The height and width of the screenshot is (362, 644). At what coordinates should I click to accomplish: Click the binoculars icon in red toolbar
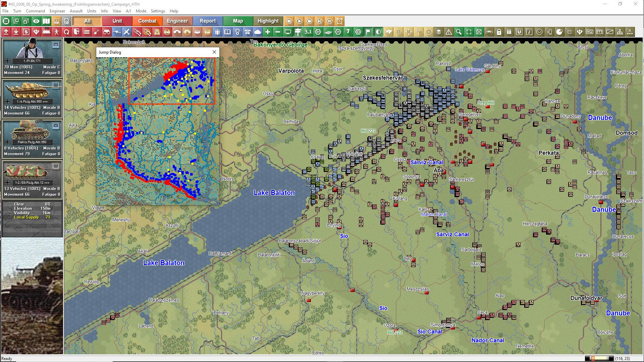(x=107, y=32)
